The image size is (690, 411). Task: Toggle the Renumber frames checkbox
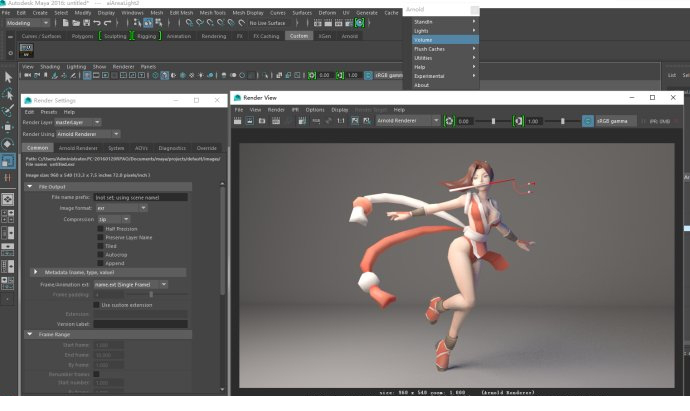click(96, 374)
